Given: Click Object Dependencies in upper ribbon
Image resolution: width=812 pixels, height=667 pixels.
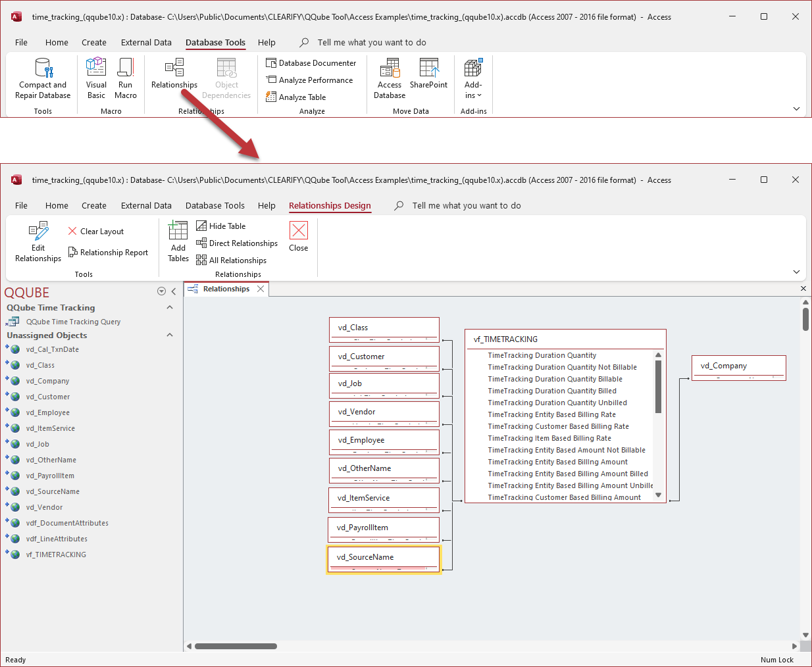Looking at the screenshot, I should click(226, 78).
